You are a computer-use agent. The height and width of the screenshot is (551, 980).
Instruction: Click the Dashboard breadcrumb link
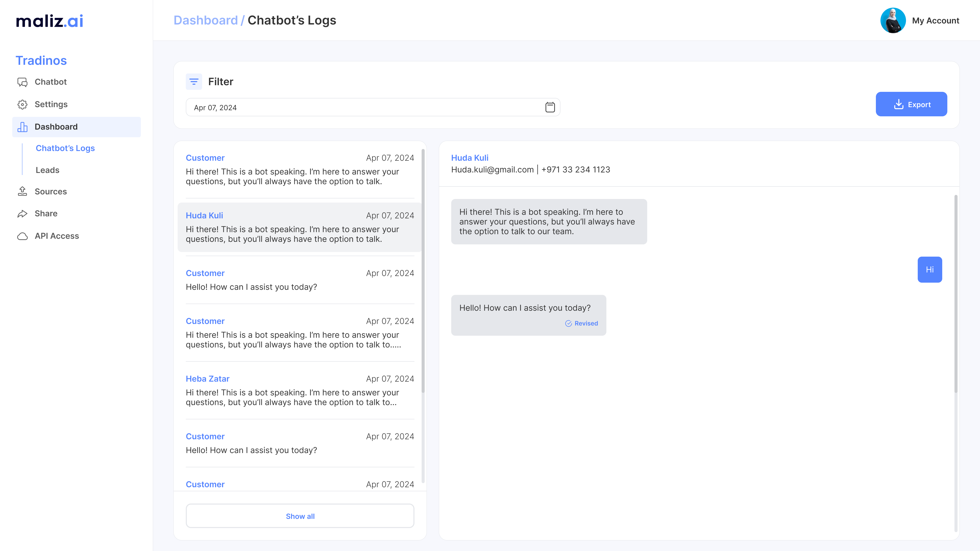205,20
